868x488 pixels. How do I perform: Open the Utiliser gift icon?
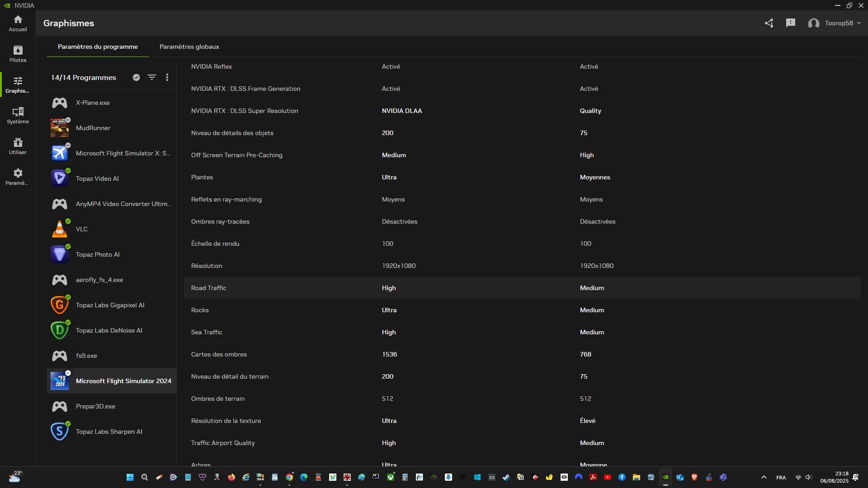[x=18, y=146]
